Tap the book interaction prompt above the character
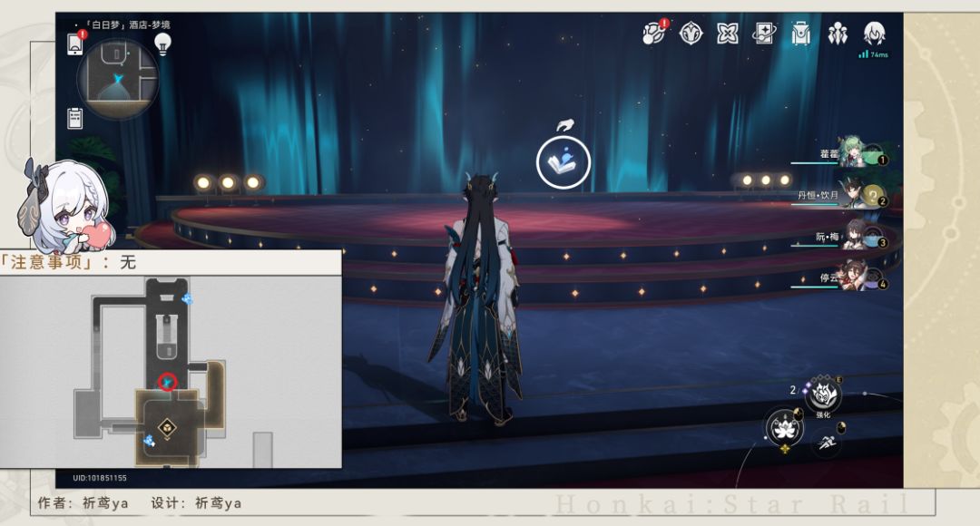The height and width of the screenshot is (526, 980). tap(563, 162)
